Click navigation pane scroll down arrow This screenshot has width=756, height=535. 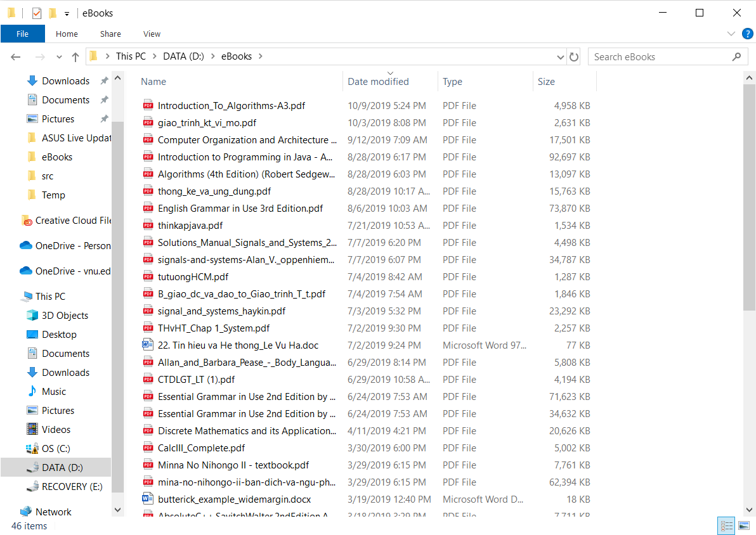point(117,510)
